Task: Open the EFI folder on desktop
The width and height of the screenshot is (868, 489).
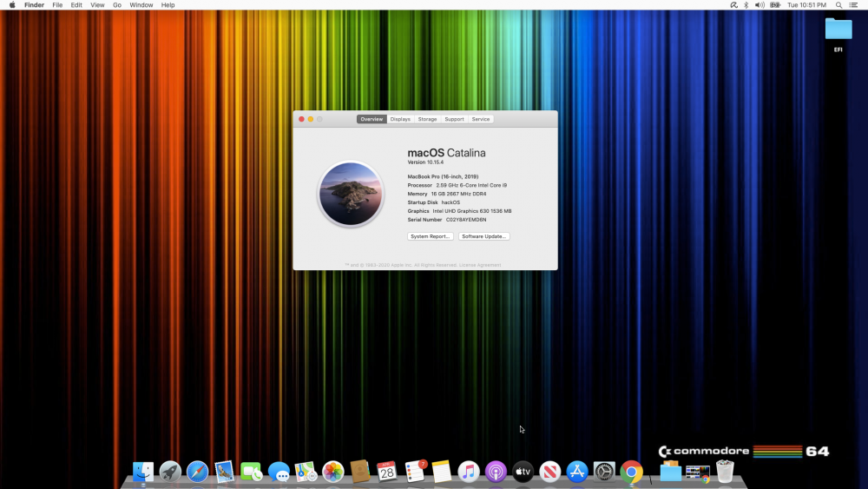Action: (838, 35)
